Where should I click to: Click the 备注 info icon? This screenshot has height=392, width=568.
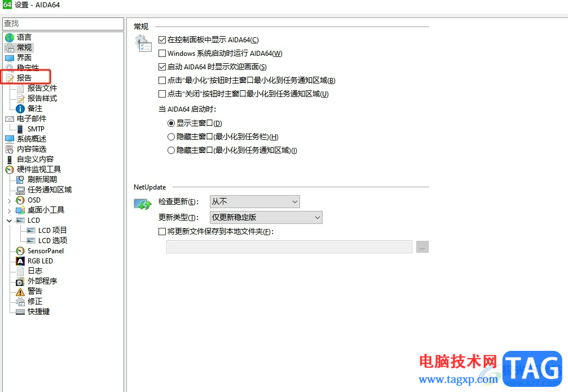point(21,108)
